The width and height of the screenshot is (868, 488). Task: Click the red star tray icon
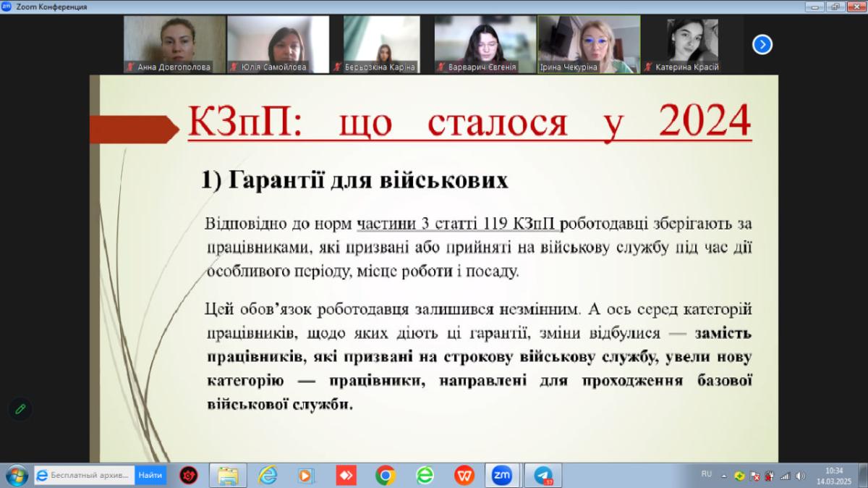tap(770, 476)
